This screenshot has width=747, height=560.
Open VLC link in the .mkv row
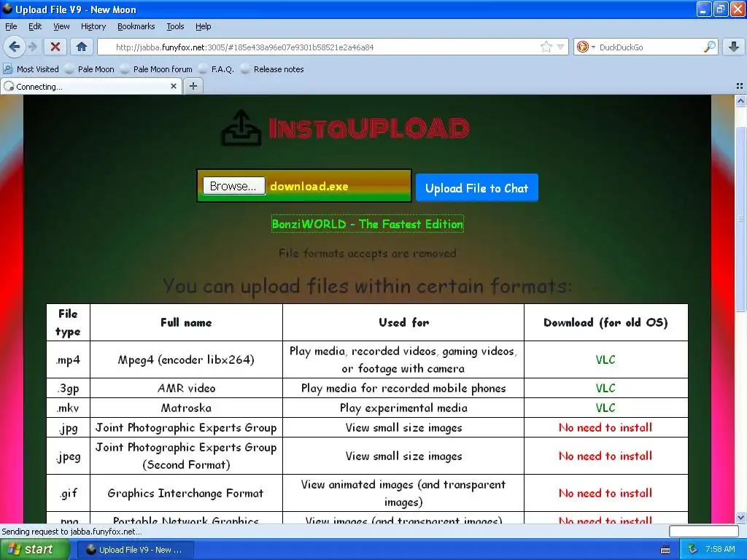(x=605, y=408)
